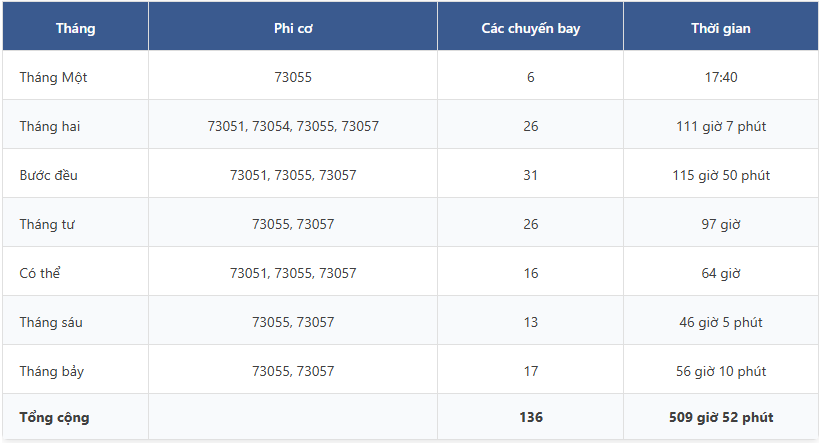
Task: Click the Phi cơ column header
Action: pos(293,28)
